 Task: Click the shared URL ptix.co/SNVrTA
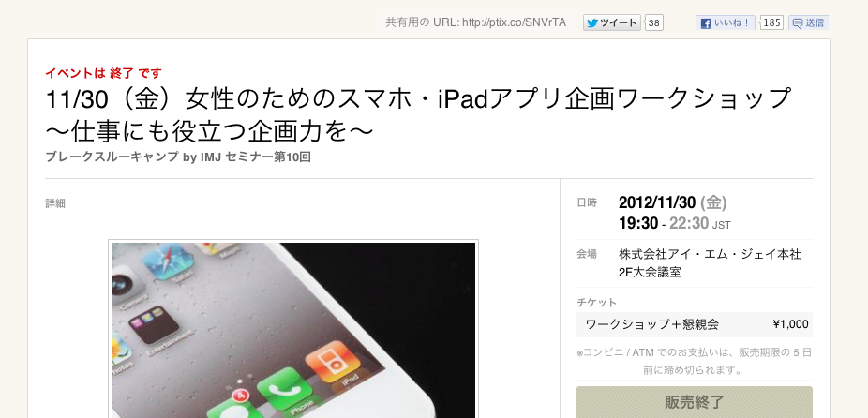coord(514,22)
